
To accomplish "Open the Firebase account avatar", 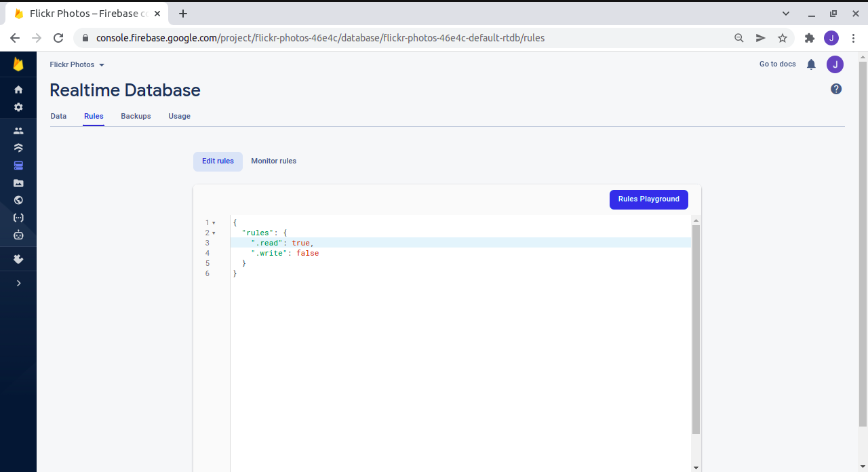I will coord(835,64).
